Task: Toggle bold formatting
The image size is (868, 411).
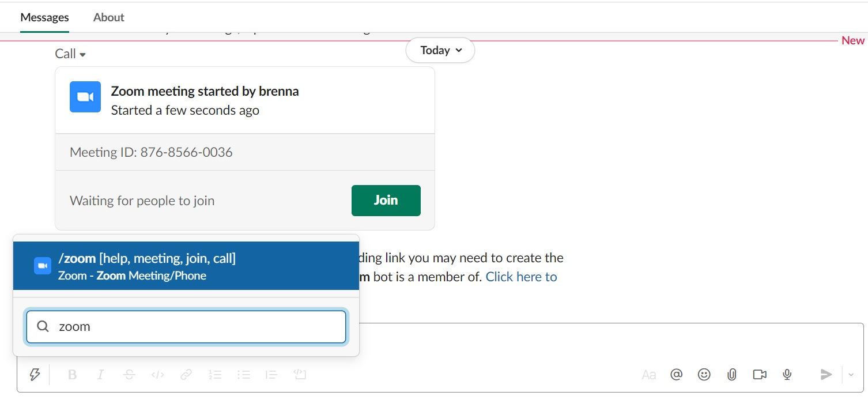Action: [x=72, y=374]
